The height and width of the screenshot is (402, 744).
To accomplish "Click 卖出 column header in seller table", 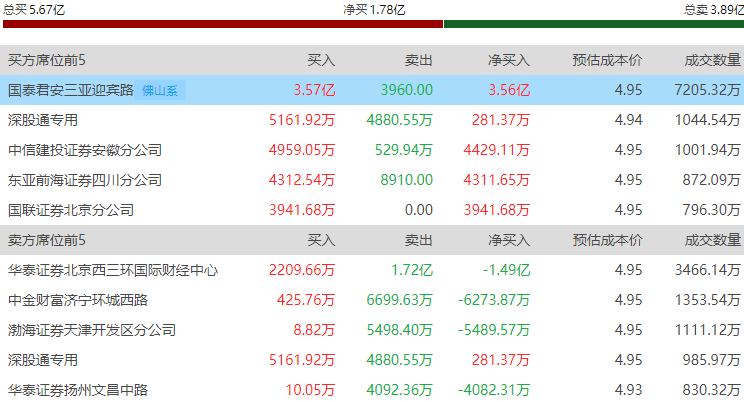I will [x=418, y=240].
